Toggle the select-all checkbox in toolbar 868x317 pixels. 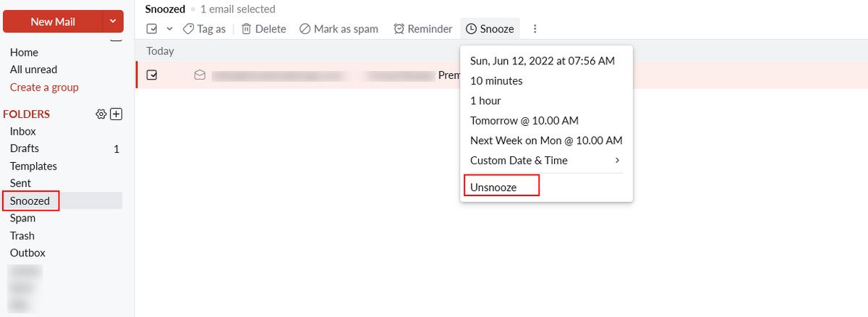tap(152, 29)
